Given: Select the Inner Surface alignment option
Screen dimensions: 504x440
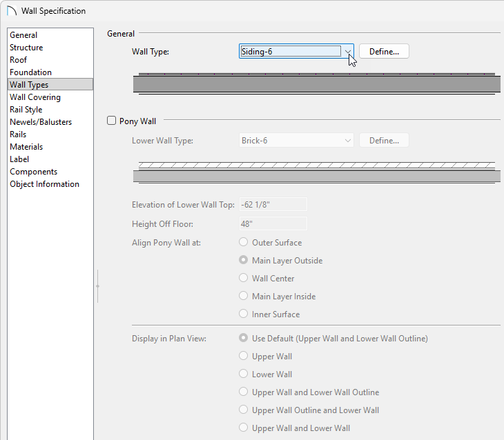Looking at the screenshot, I should point(243,314).
